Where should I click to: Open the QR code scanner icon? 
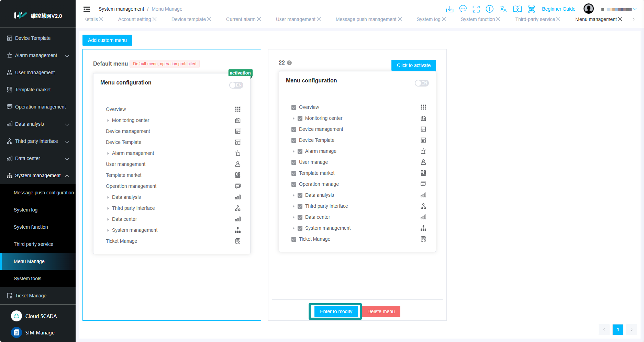531,9
